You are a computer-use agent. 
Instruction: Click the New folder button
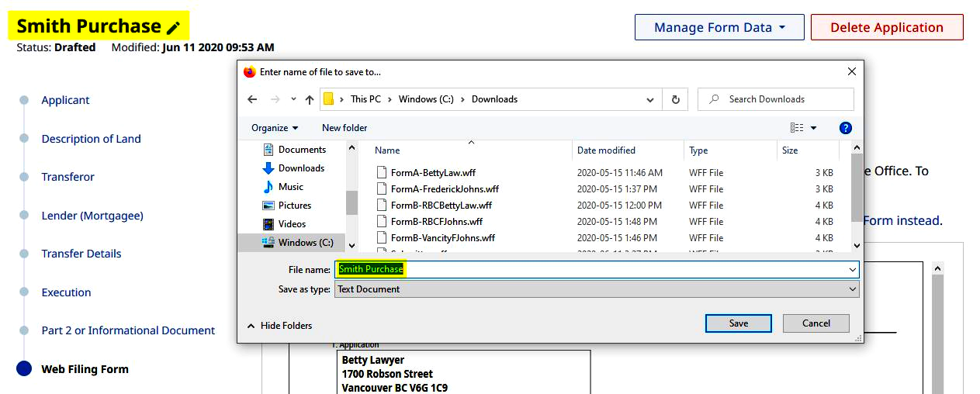tap(345, 128)
